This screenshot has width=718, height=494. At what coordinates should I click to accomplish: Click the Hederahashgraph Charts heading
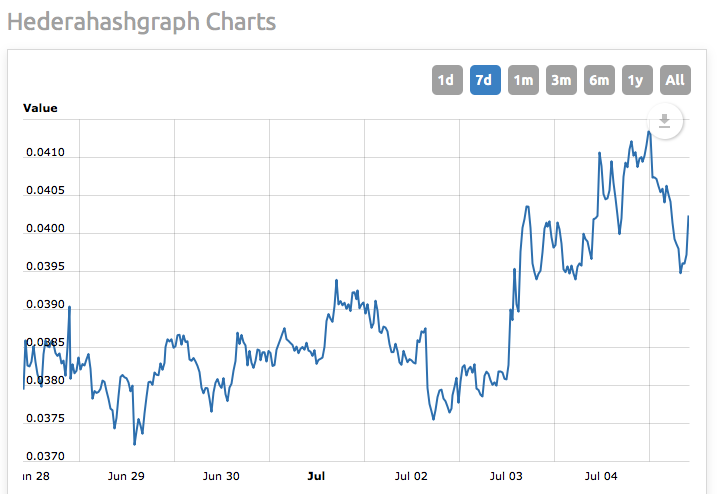click(x=141, y=21)
